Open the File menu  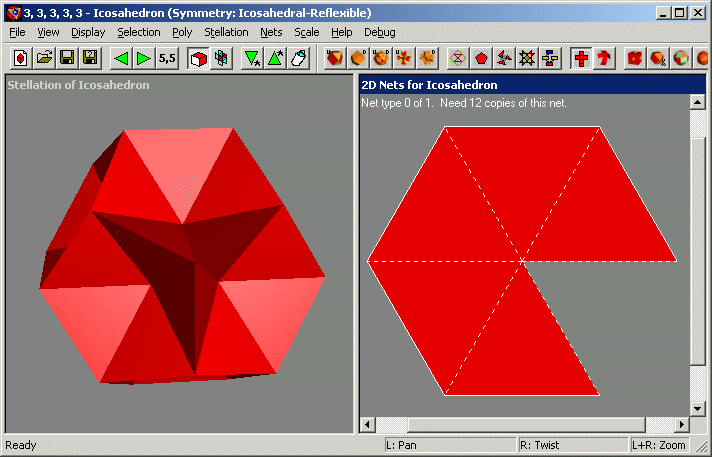pos(17,32)
